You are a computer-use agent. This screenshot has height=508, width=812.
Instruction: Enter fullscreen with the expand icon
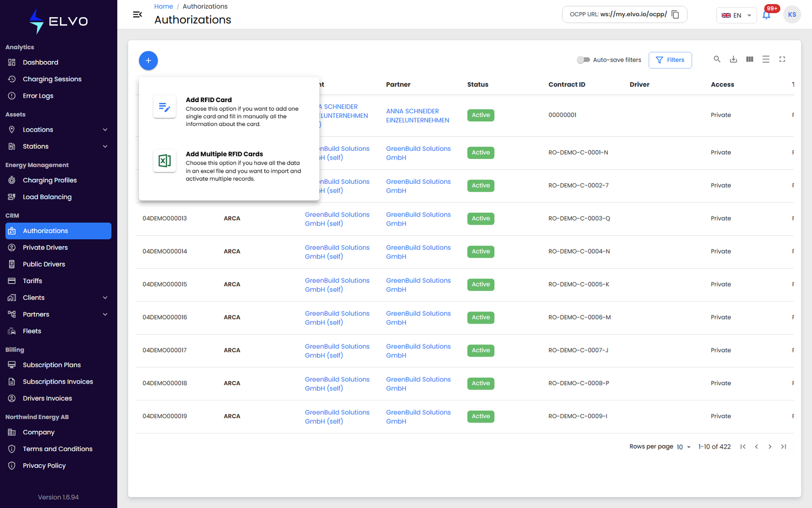[x=782, y=59]
